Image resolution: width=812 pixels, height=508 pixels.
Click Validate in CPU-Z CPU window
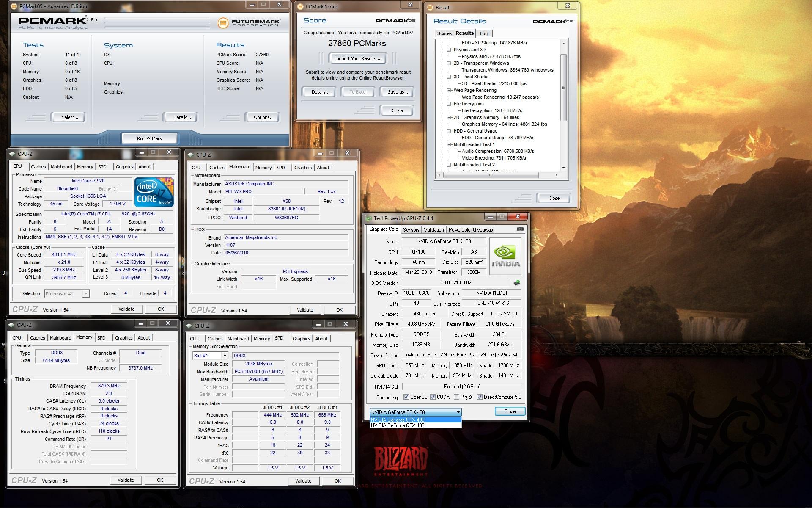[x=126, y=309]
